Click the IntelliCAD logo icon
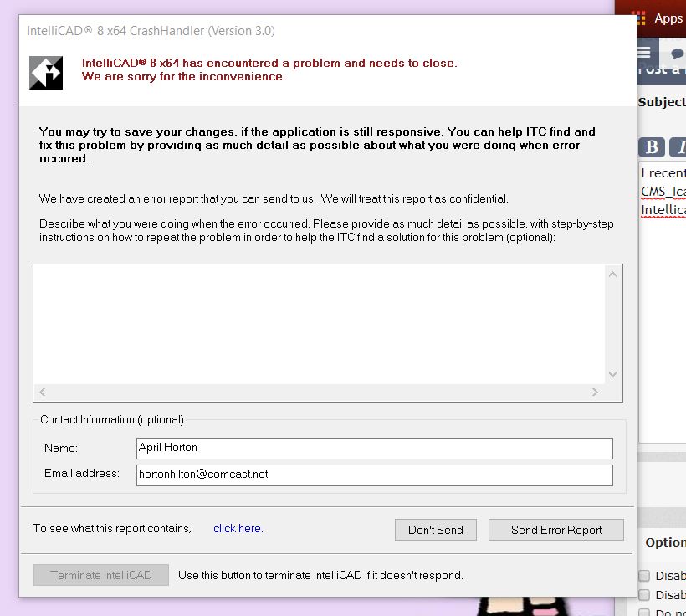 (x=46, y=73)
